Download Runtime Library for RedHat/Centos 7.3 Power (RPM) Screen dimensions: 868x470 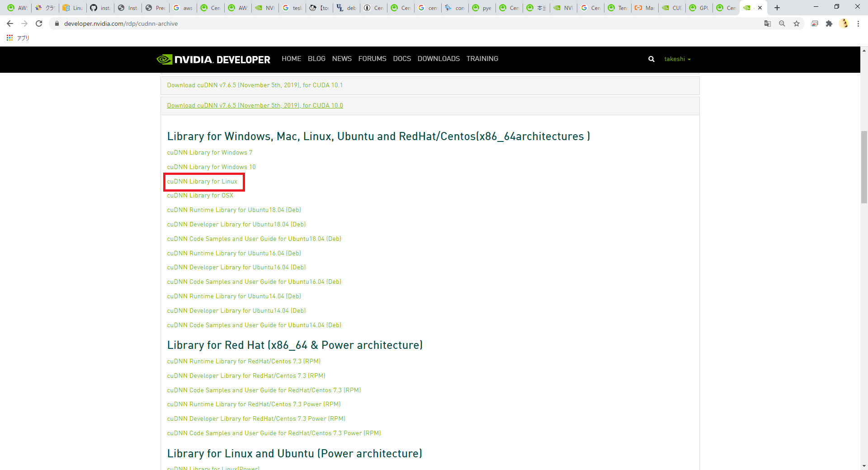pos(254,404)
